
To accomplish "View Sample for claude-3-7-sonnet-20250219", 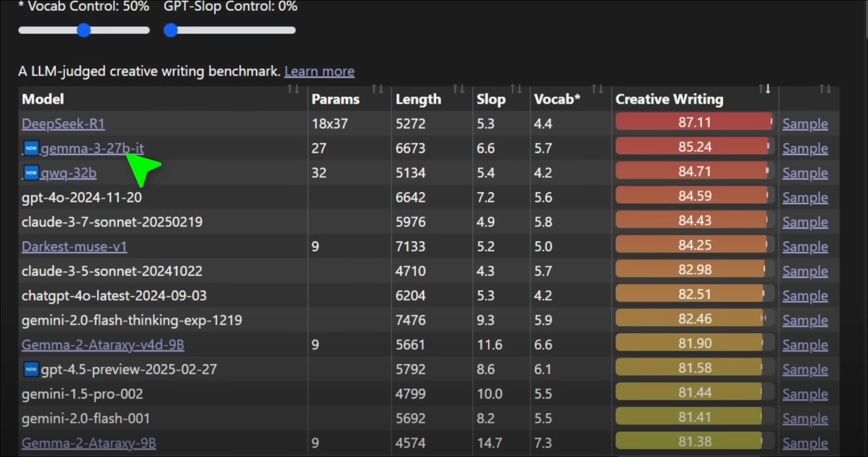I will pyautogui.click(x=805, y=222).
